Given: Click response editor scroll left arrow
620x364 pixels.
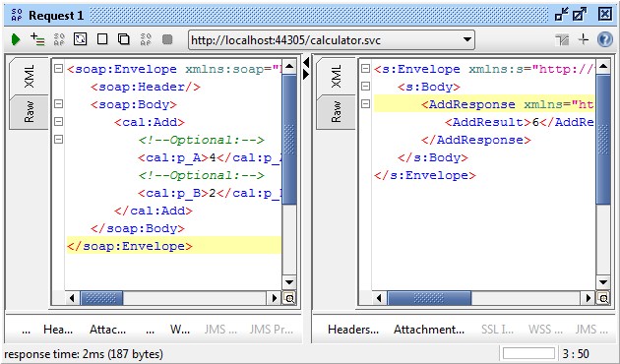Looking at the screenshot, I should 379,298.
